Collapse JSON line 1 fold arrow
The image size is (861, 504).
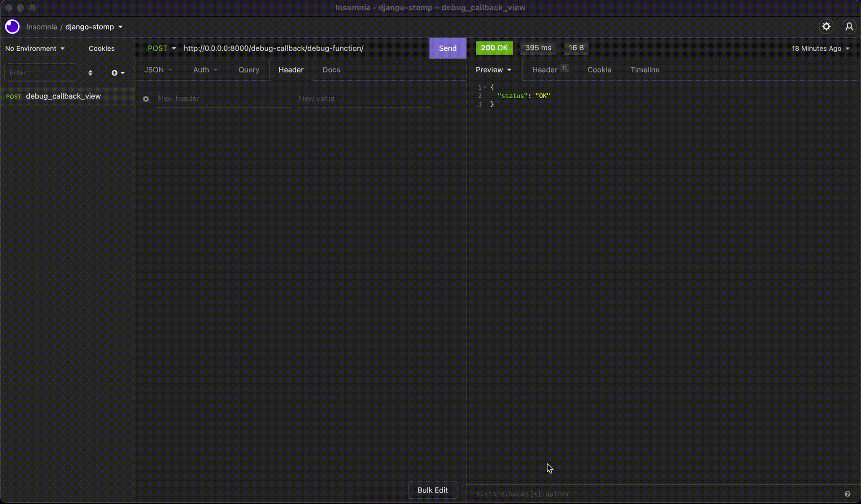click(485, 87)
